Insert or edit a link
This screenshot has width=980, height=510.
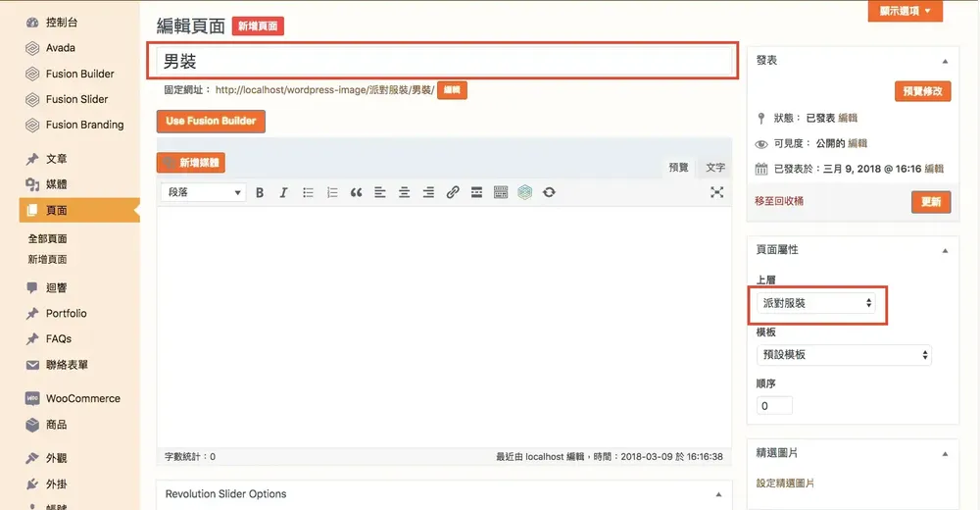(x=453, y=193)
